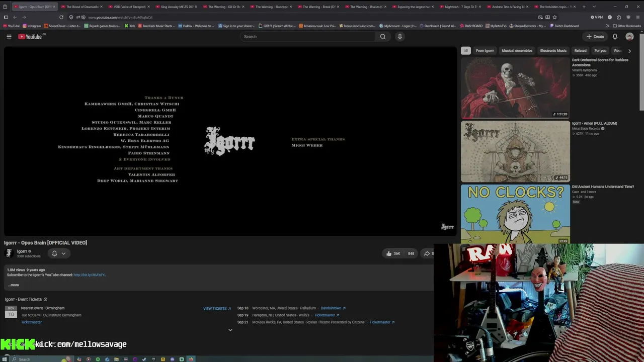The height and width of the screenshot is (362, 644).
Task: Click title Dark Orchestral Scores for Ruthless Ascensions
Action: click(600, 62)
